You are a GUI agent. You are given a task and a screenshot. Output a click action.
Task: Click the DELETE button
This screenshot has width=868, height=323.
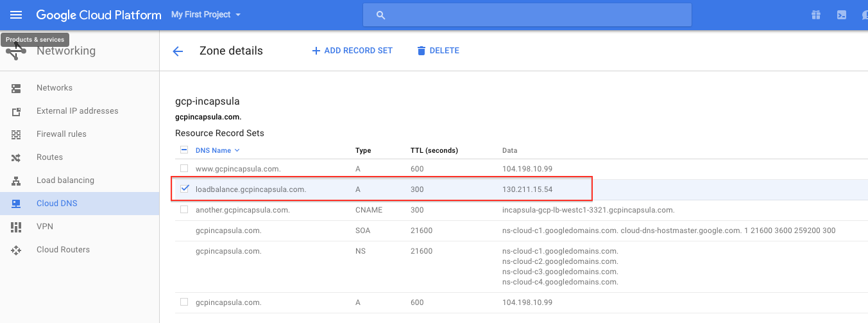(x=438, y=51)
